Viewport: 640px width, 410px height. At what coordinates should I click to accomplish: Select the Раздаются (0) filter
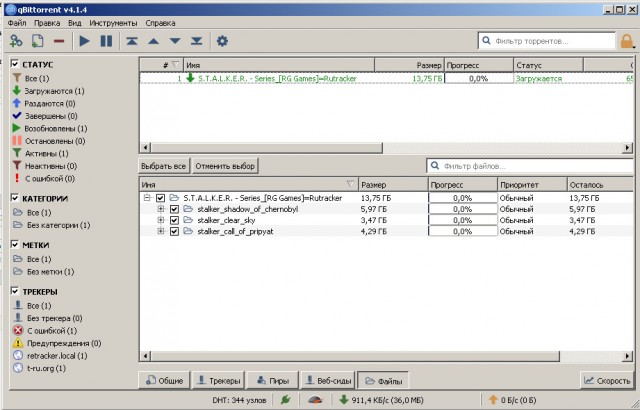(44, 104)
